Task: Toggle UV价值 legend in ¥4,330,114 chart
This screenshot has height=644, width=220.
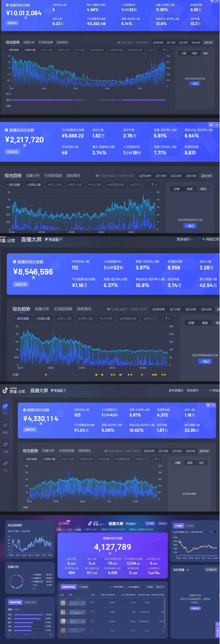Action: coord(104,459)
